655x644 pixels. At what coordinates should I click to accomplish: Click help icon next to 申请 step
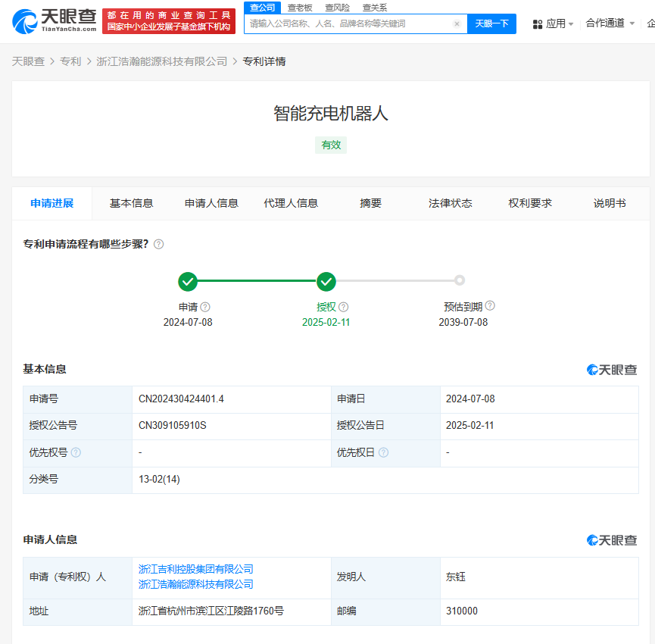205,307
